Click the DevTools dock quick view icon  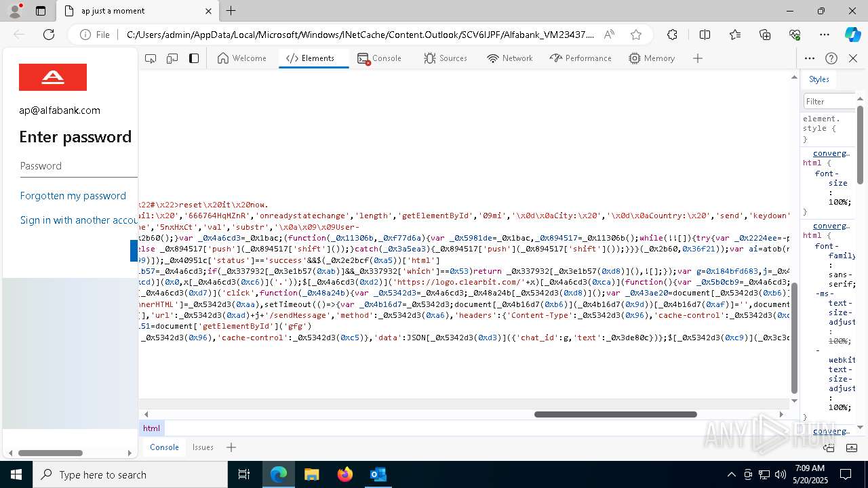coord(829,447)
